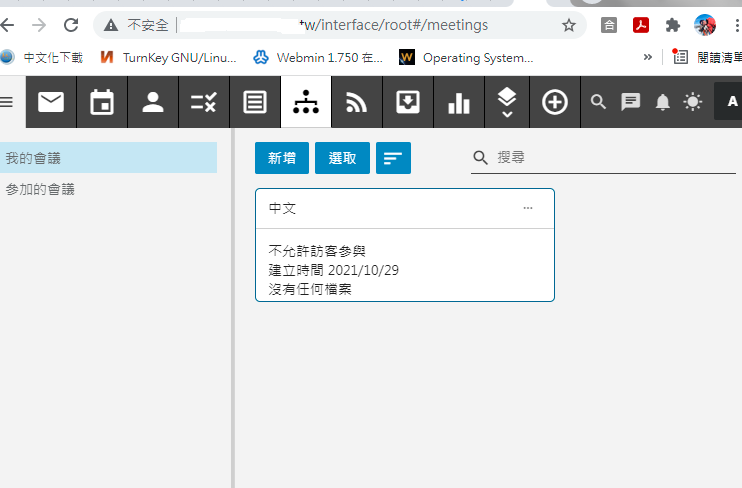Open the bar chart statistics icon
The image size is (742, 488).
point(459,102)
